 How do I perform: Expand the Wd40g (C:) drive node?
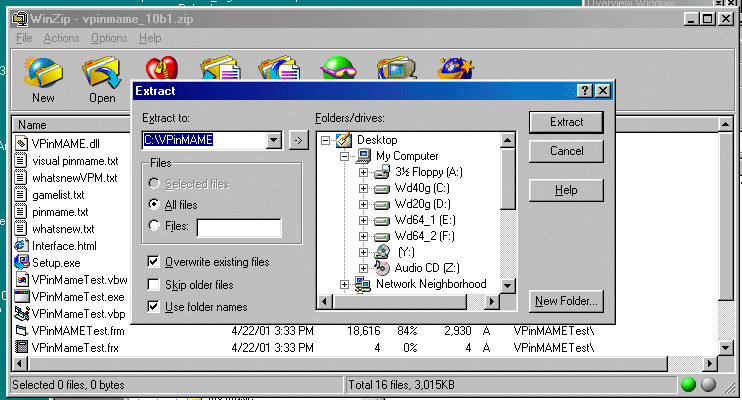pyautogui.click(x=363, y=188)
